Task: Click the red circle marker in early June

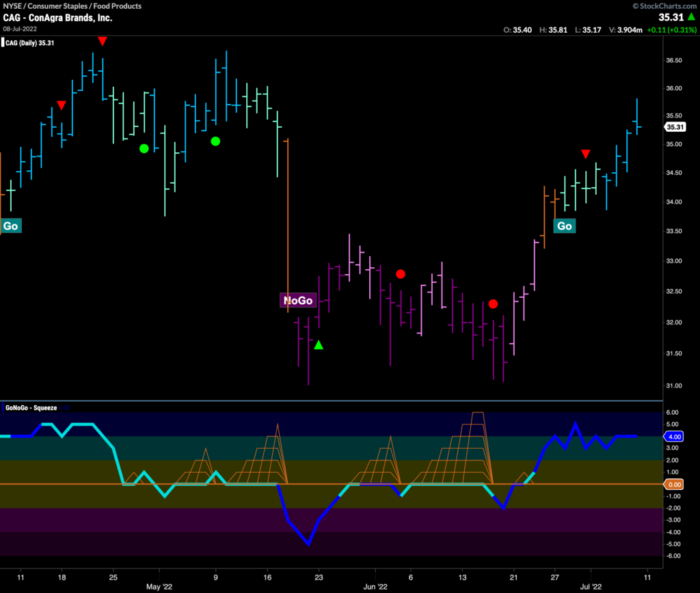Action: [x=401, y=274]
